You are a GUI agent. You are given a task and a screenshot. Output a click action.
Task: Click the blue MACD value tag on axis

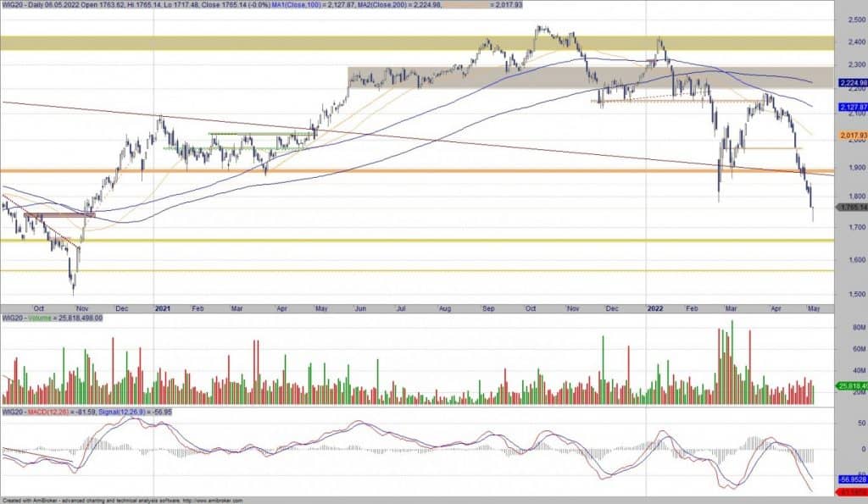(x=851, y=479)
